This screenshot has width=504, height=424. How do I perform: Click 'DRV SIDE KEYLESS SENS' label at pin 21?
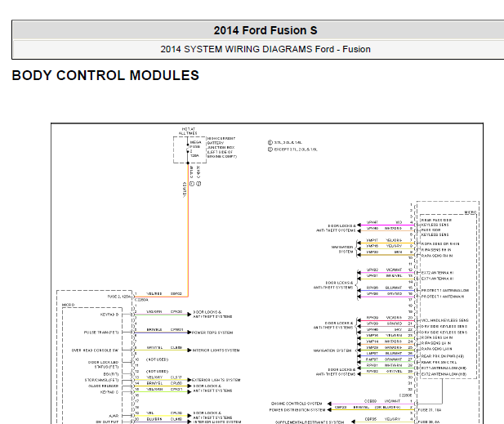[x=444, y=326]
